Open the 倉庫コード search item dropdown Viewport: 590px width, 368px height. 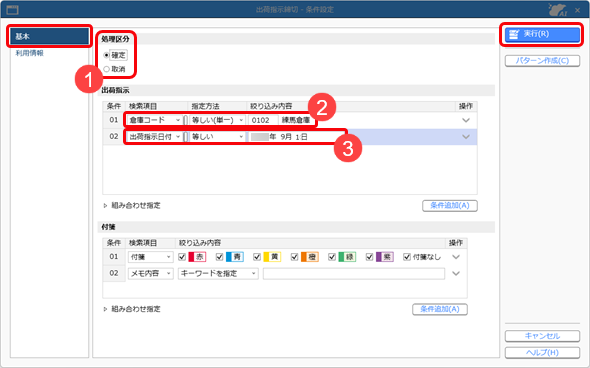click(155, 120)
